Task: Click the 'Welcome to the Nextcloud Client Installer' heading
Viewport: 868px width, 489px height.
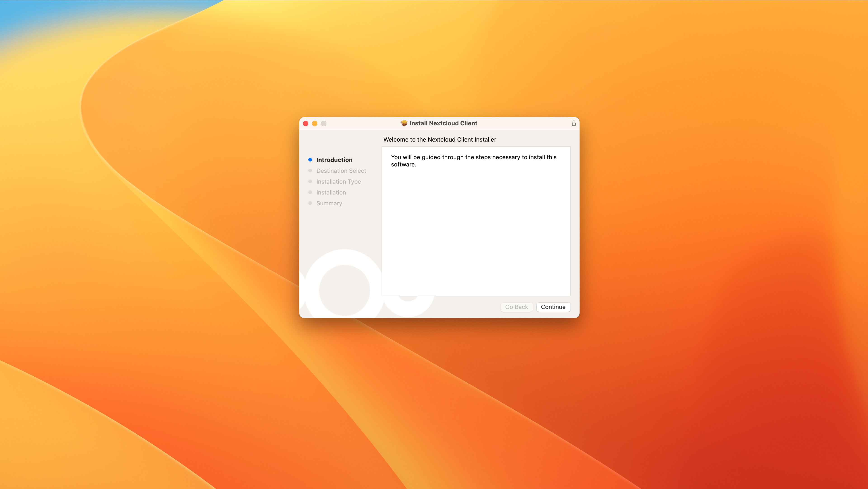Action: (439, 140)
